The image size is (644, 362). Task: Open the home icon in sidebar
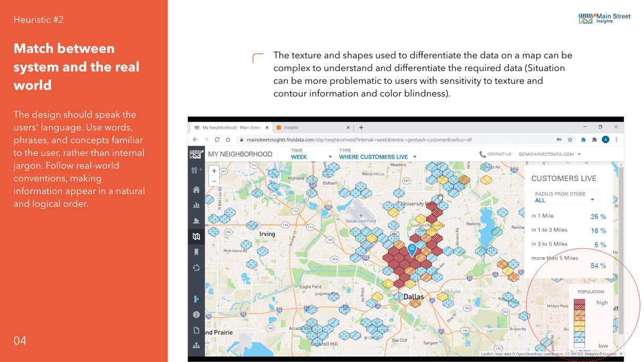pyautogui.click(x=196, y=189)
